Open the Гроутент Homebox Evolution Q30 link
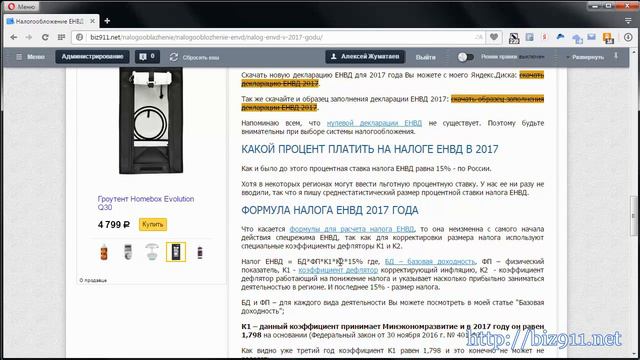Screen dimensions: 640x360 pyautogui.click(x=146, y=203)
